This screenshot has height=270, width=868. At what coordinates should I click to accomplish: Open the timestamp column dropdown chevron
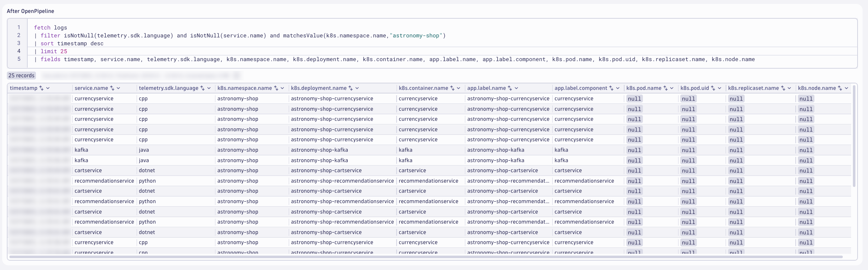48,88
